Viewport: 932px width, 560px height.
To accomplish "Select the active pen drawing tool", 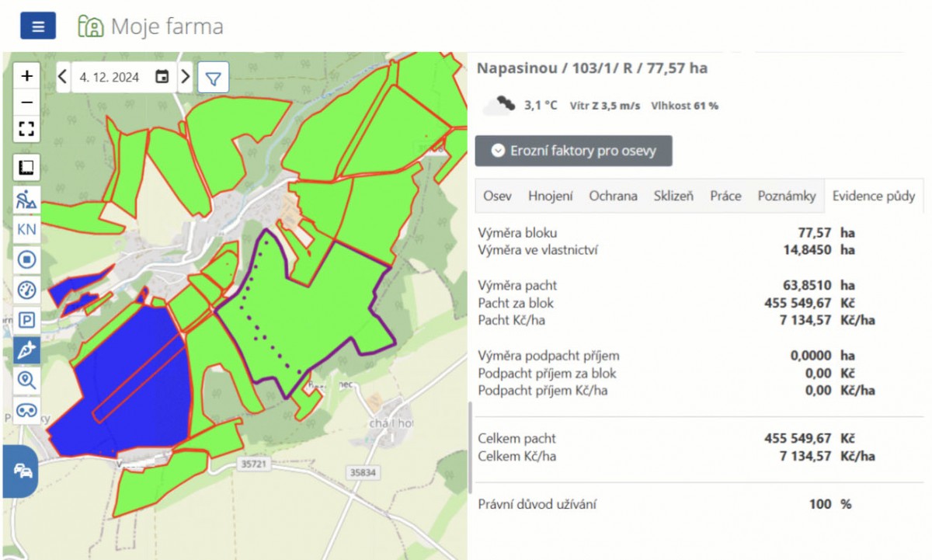I will (x=27, y=350).
